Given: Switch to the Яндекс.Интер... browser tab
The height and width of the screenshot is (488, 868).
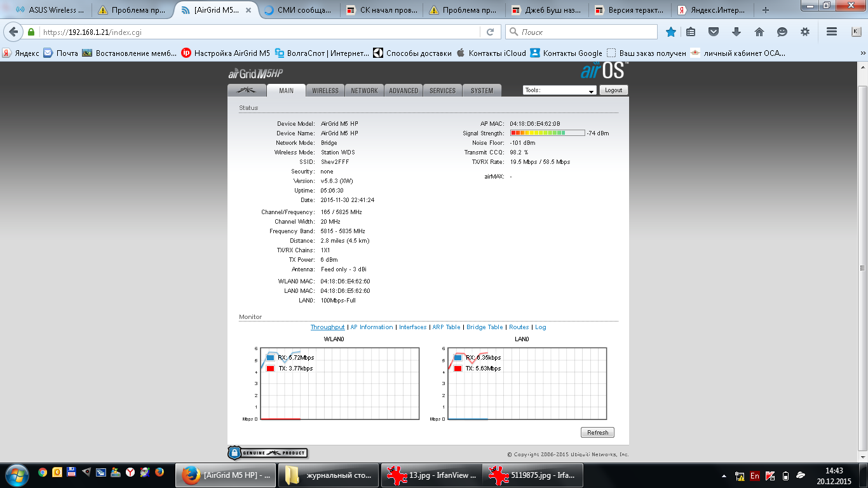Looking at the screenshot, I should 713,10.
